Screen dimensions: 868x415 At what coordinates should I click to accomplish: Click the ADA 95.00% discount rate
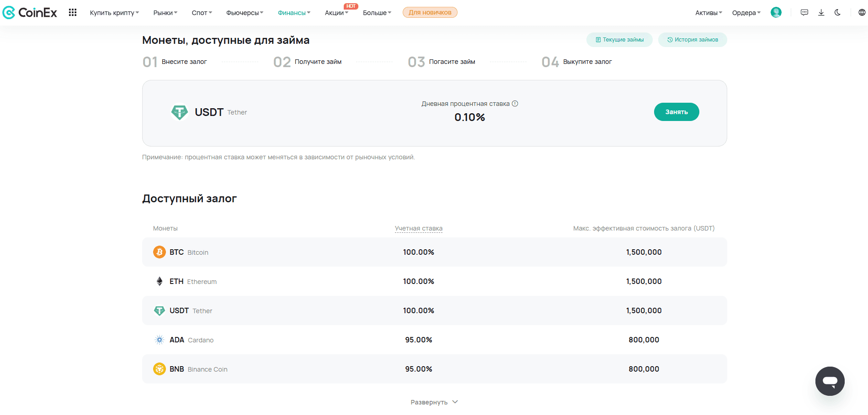pyautogui.click(x=419, y=340)
